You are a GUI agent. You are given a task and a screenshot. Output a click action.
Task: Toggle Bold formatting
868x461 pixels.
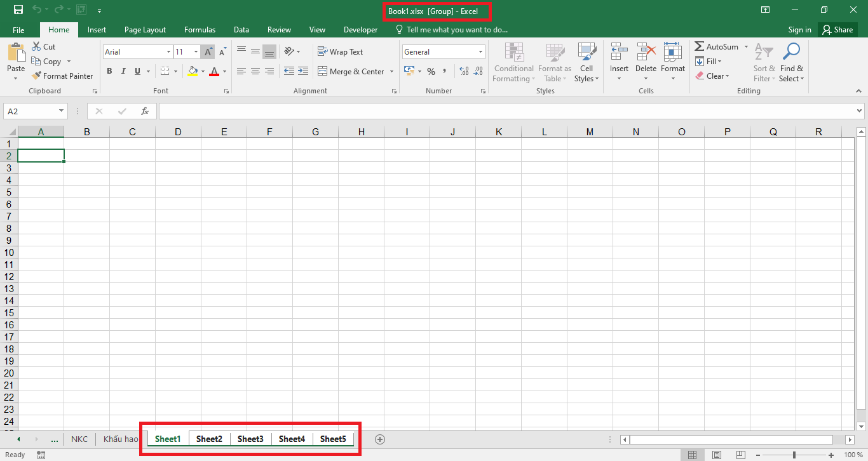109,72
